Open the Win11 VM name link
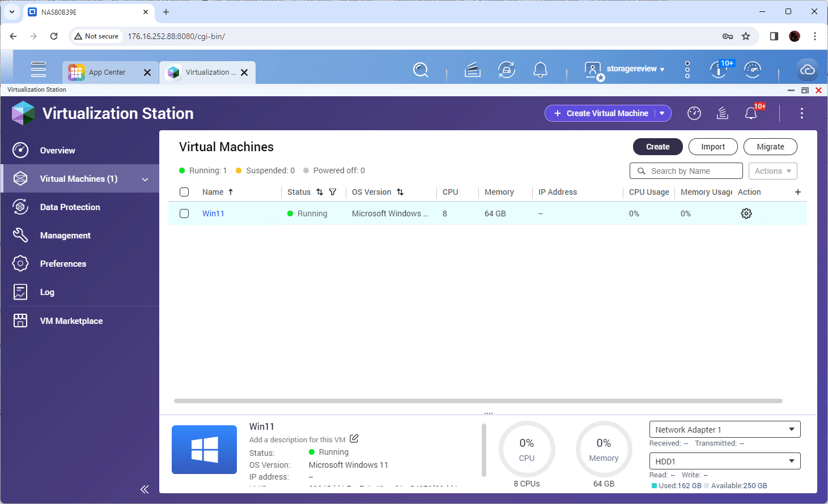The image size is (828, 504). 213,213
